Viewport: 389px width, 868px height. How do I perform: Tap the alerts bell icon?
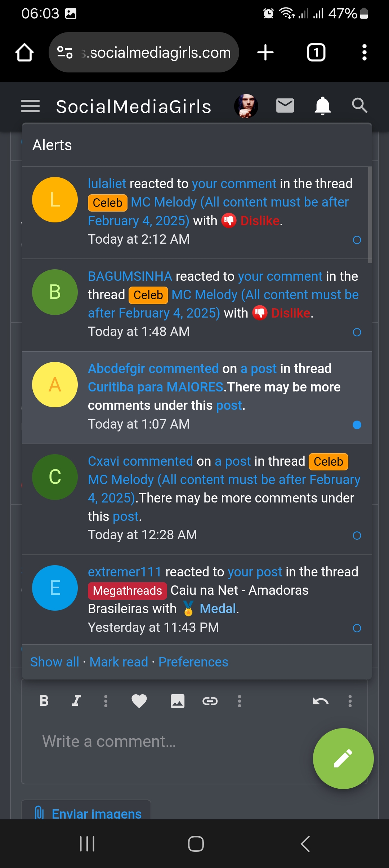point(322,106)
